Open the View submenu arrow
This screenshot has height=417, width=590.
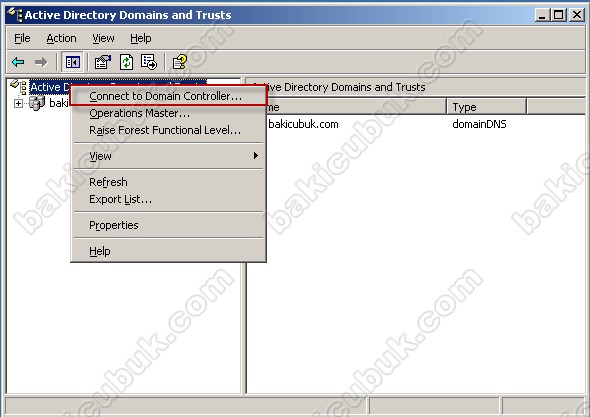coord(256,155)
